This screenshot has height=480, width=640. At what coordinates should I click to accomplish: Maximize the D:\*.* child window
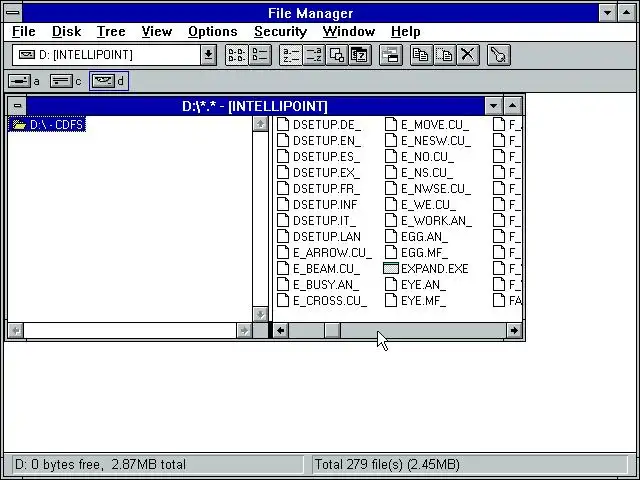coord(513,106)
